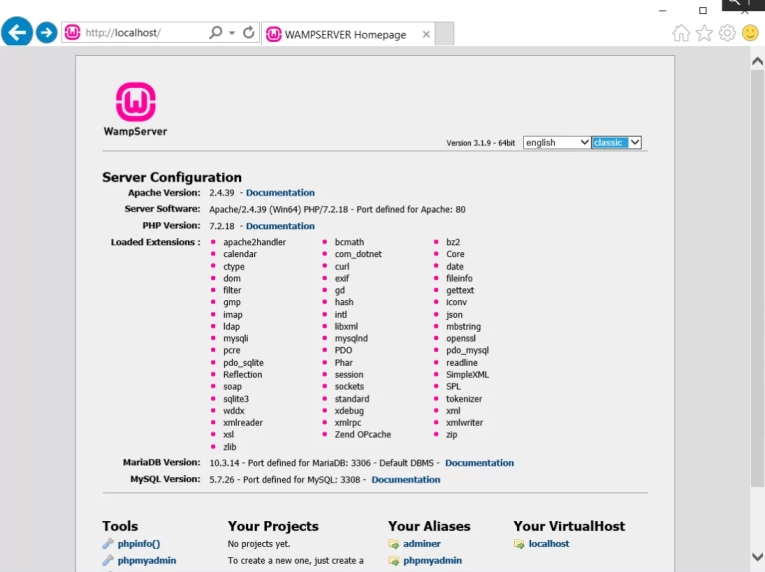Click the smiley feedback icon
The image size is (765, 572).
tap(750, 33)
